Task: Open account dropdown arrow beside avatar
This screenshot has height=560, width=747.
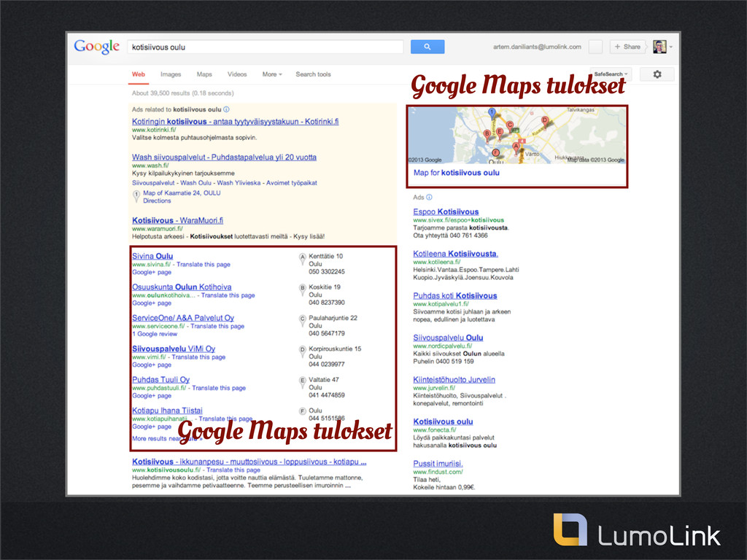Action: (x=671, y=47)
